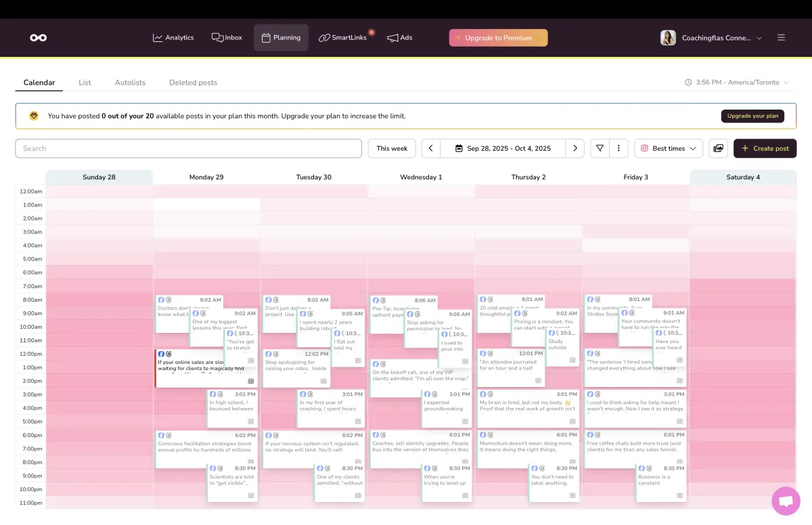Screen dimensions: 812x525
Task: Go to the previous week arrow
Action: click(431, 148)
